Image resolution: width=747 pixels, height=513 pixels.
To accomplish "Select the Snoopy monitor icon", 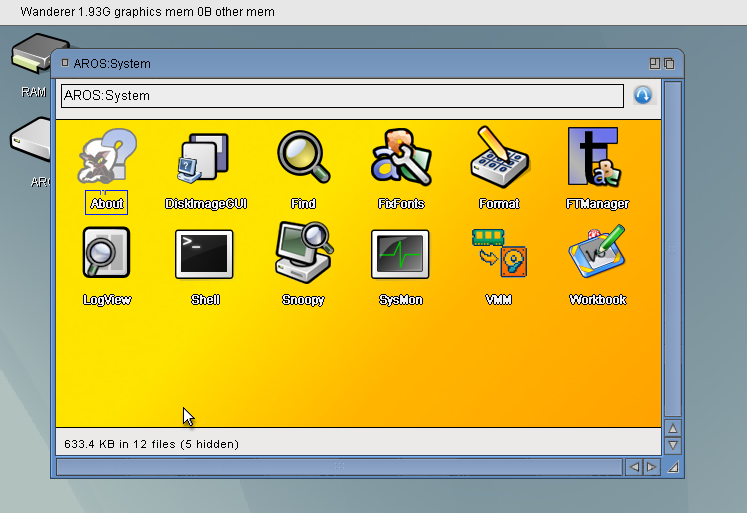I will coord(304,252).
